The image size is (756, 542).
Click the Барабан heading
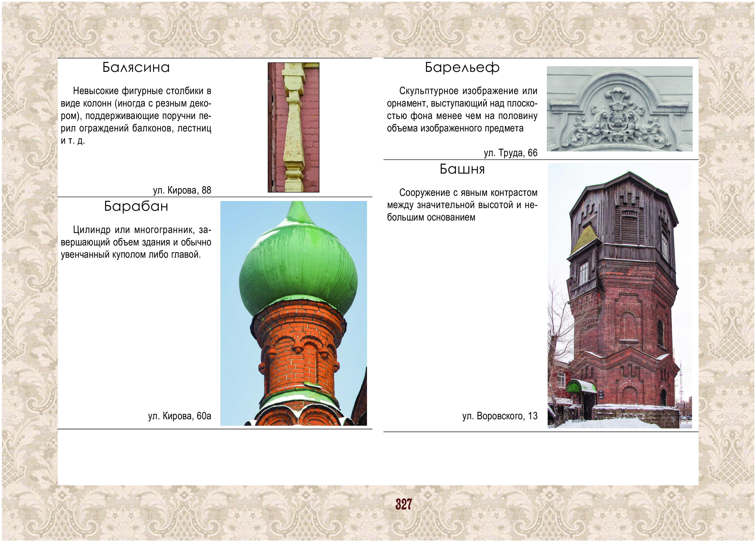pos(136,207)
